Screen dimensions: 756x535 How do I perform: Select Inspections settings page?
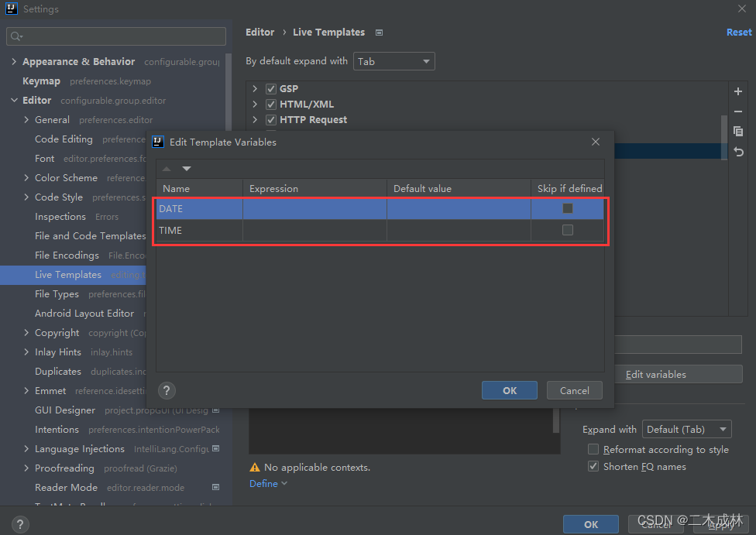60,217
